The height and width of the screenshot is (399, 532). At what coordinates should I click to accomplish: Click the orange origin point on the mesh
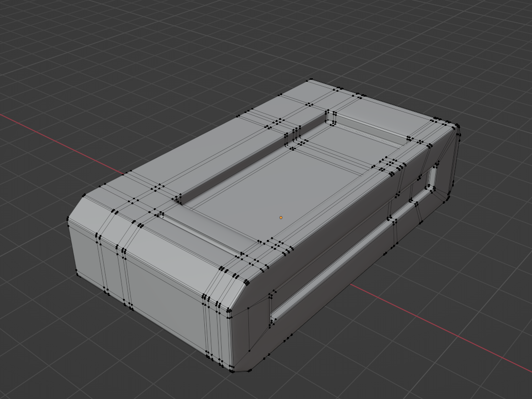pyautogui.click(x=281, y=218)
